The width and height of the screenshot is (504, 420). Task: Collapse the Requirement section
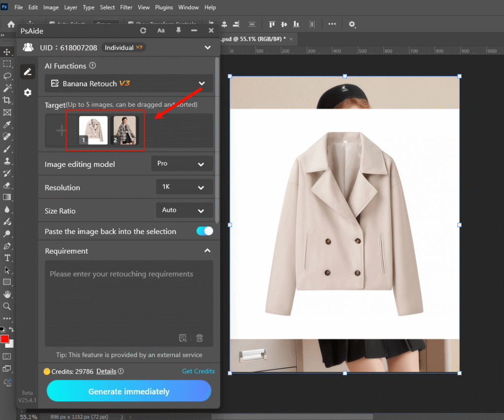pyautogui.click(x=207, y=251)
